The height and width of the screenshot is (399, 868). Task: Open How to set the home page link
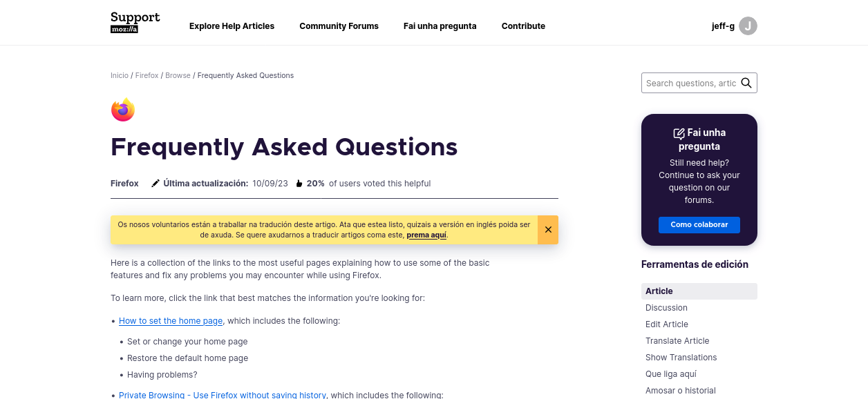171,321
